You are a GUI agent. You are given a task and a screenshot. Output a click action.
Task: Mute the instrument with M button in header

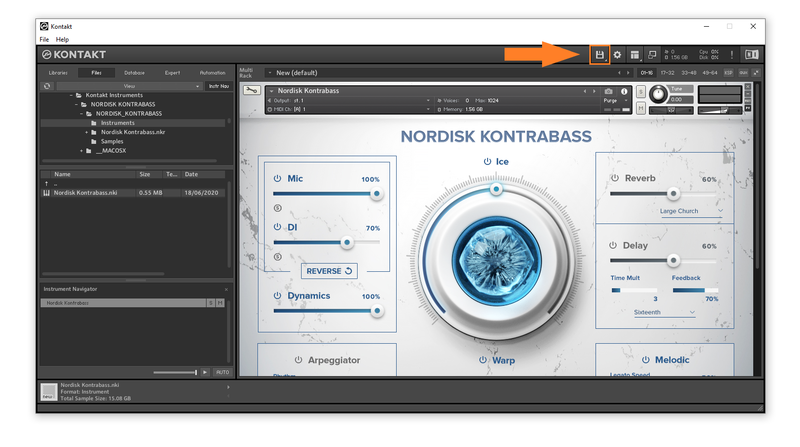[x=641, y=108]
